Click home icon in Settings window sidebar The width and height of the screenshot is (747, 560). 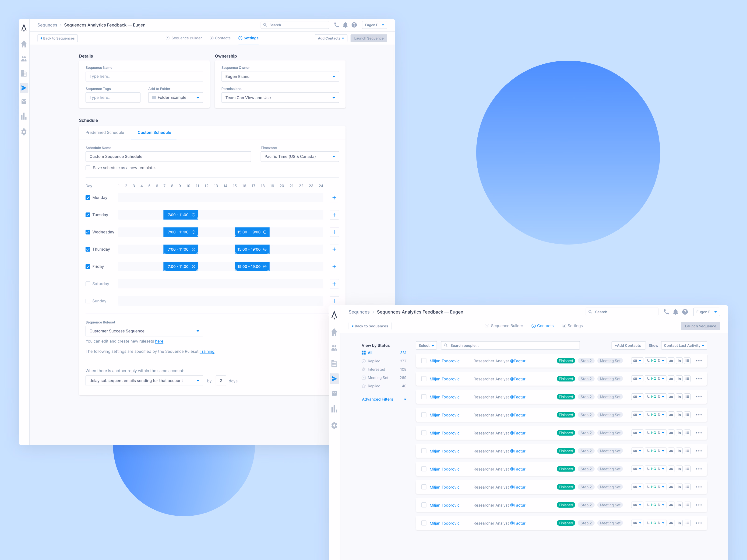coord(24,44)
